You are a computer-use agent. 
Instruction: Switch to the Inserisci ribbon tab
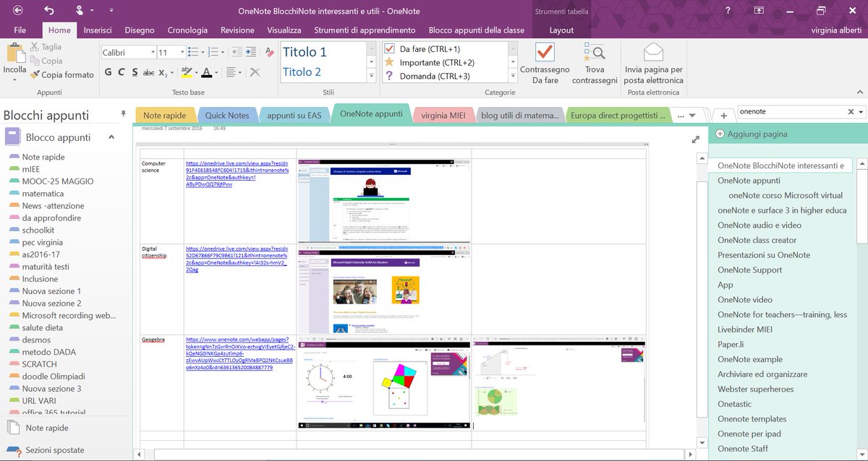(97, 30)
